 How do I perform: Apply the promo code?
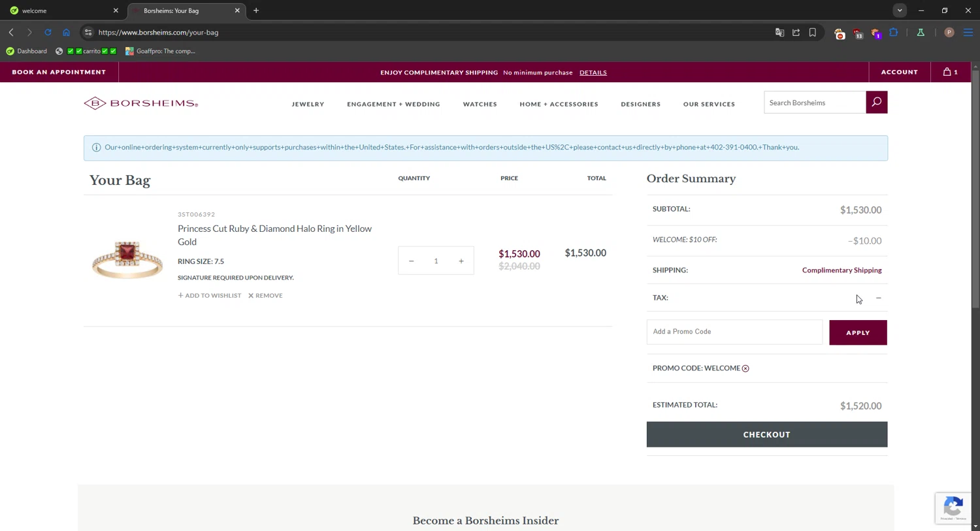tap(858, 332)
